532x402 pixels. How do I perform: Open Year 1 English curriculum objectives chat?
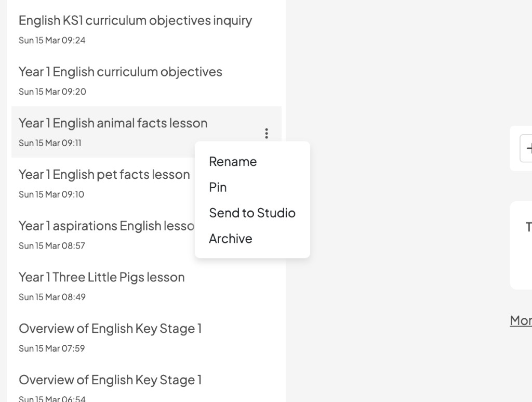tap(121, 72)
